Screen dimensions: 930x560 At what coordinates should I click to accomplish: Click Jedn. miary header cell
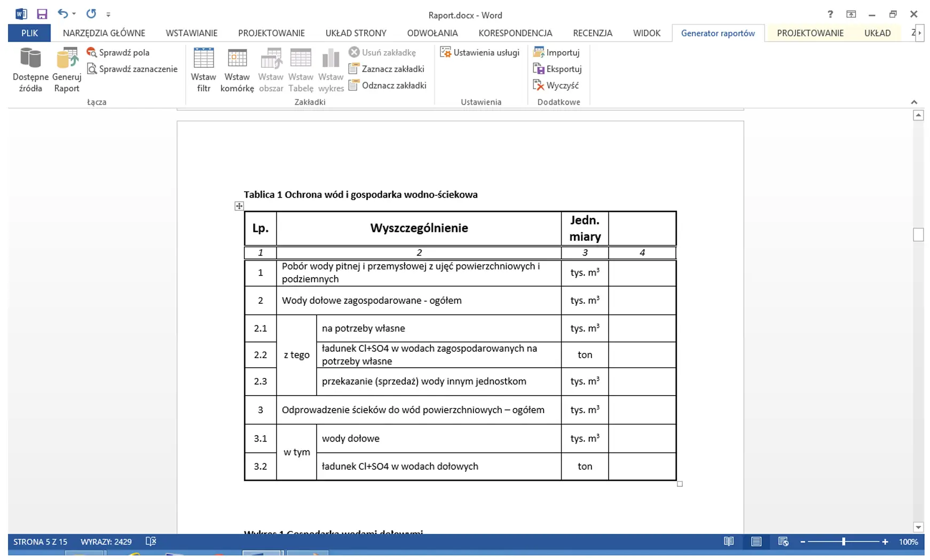tap(585, 228)
